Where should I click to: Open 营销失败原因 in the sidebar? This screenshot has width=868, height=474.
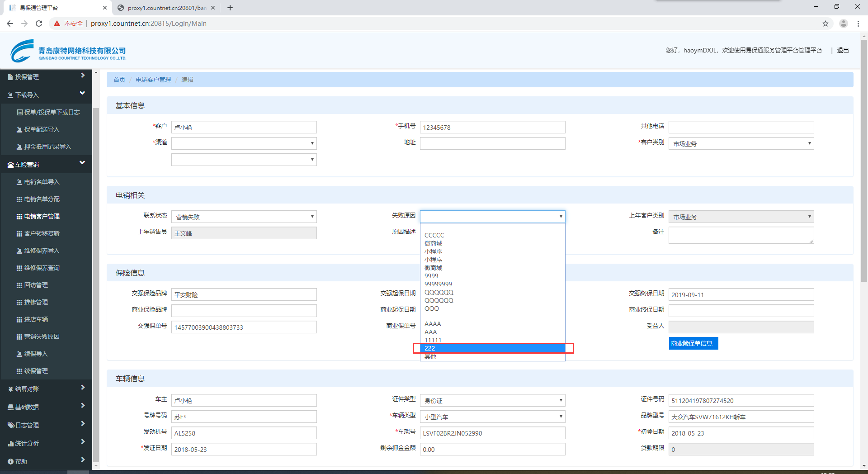pyautogui.click(x=42, y=337)
